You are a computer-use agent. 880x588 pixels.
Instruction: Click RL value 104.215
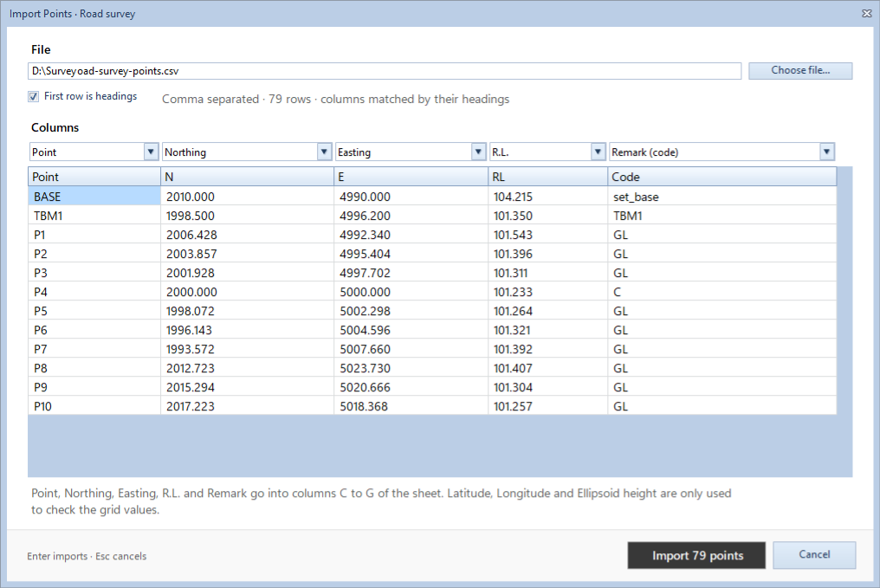547,197
